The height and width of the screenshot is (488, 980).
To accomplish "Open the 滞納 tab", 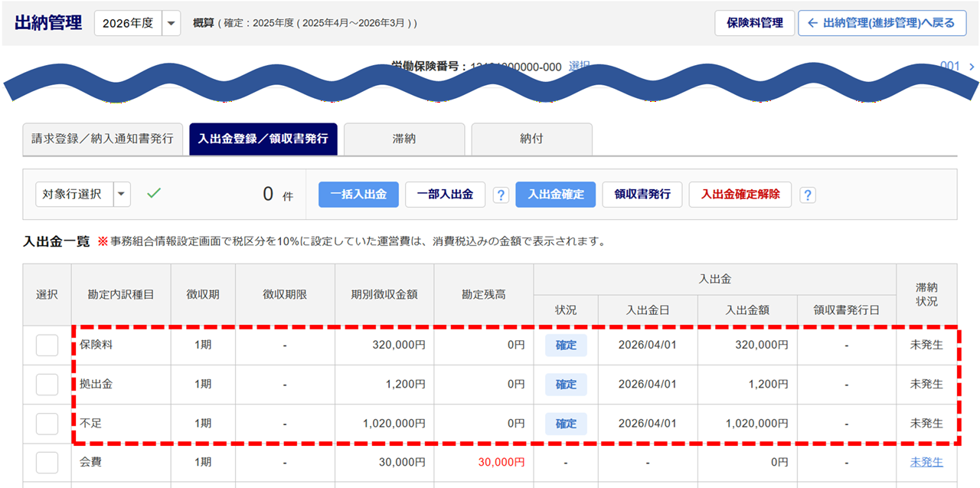I will click(403, 139).
